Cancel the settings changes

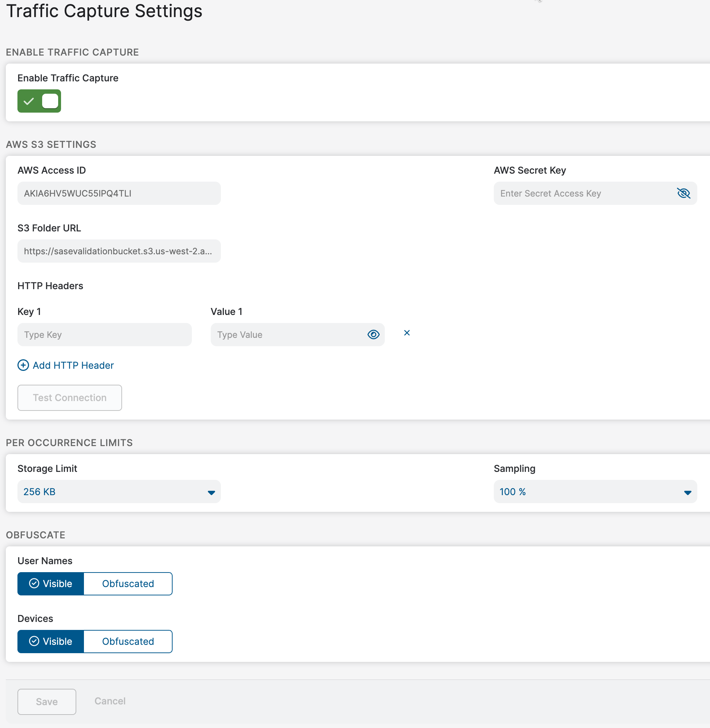pyautogui.click(x=110, y=701)
